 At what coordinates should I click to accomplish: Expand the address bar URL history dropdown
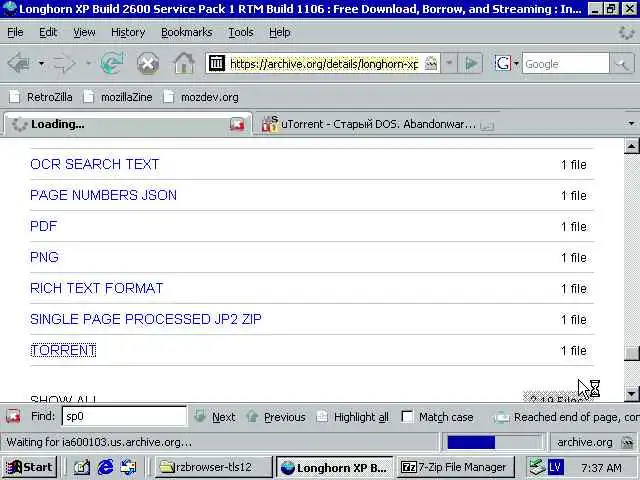[449, 63]
